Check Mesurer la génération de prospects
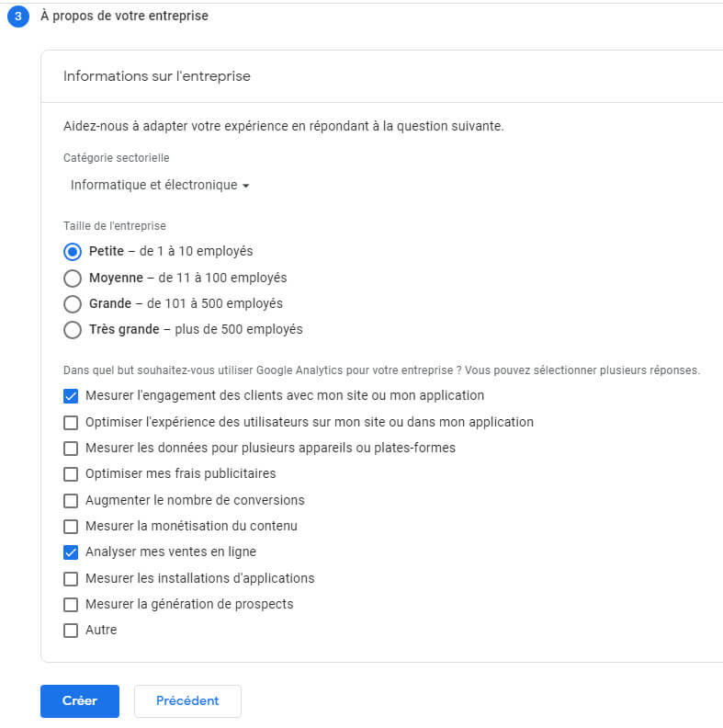The width and height of the screenshot is (723, 728). point(71,605)
